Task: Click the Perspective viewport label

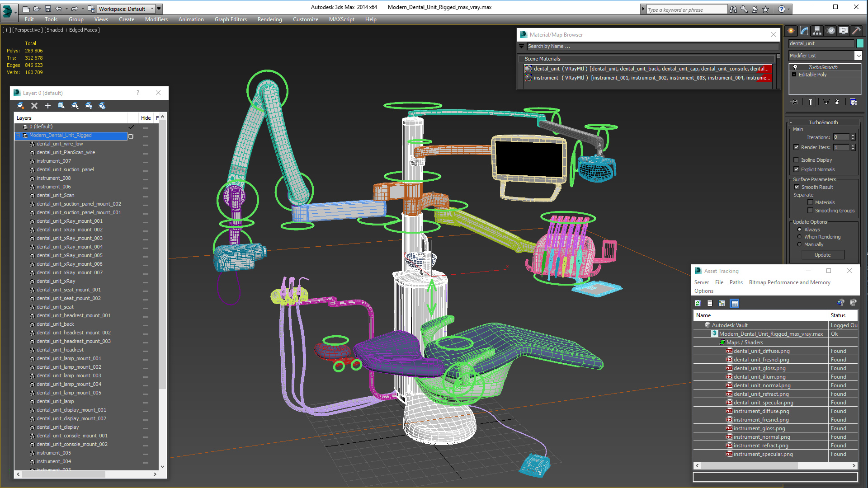Action: point(28,30)
